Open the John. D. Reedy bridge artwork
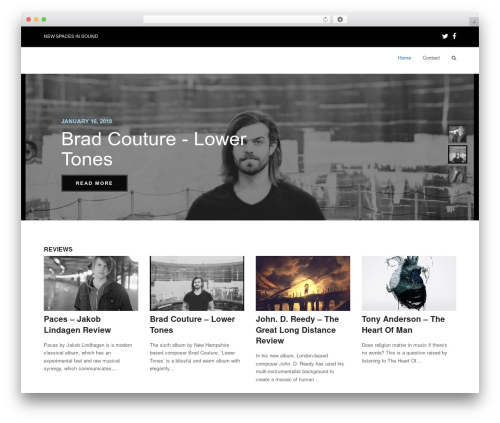The height and width of the screenshot is (423, 500). click(303, 283)
